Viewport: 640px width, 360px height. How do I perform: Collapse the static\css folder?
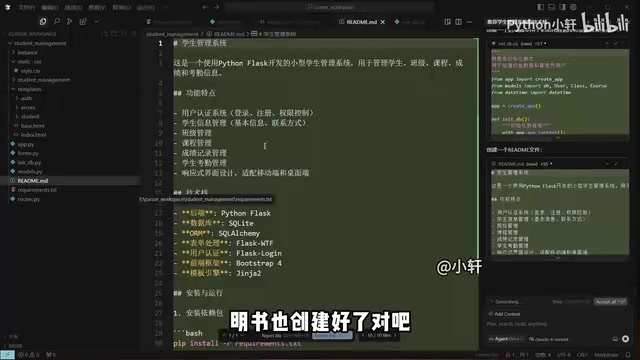(x=29, y=62)
